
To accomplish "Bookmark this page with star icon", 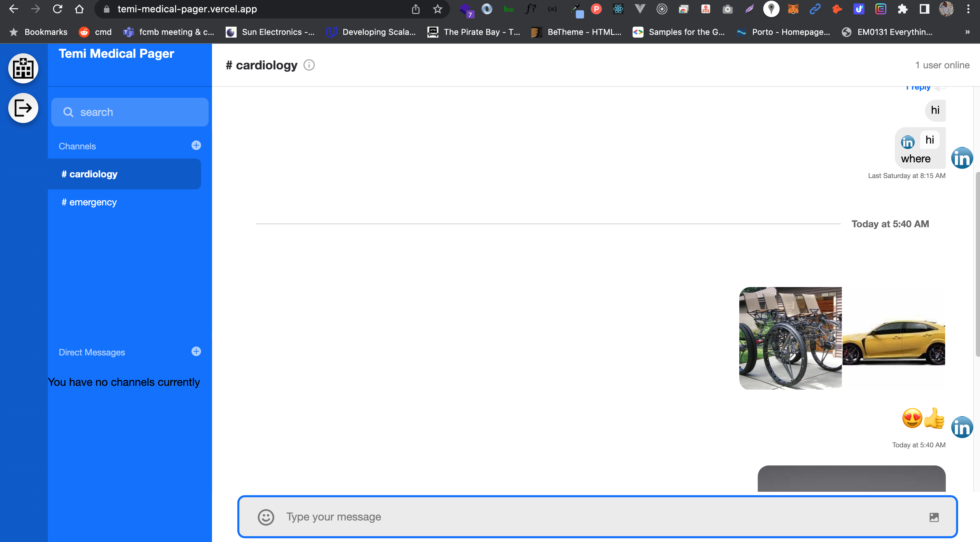I will [437, 9].
